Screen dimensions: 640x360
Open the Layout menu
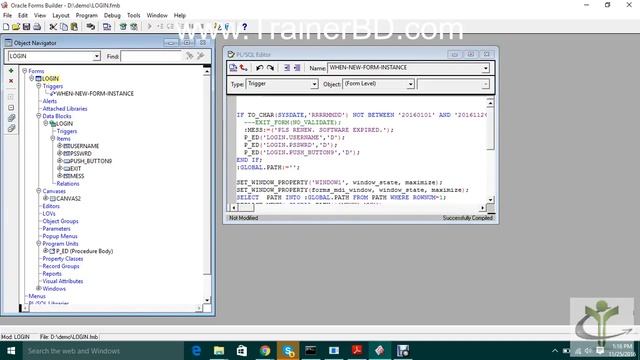click(x=61, y=16)
